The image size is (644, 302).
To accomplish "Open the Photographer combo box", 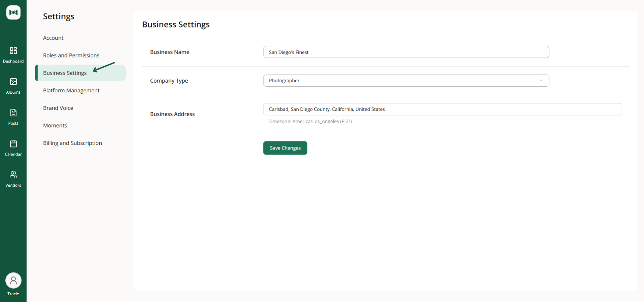I will 406,81.
